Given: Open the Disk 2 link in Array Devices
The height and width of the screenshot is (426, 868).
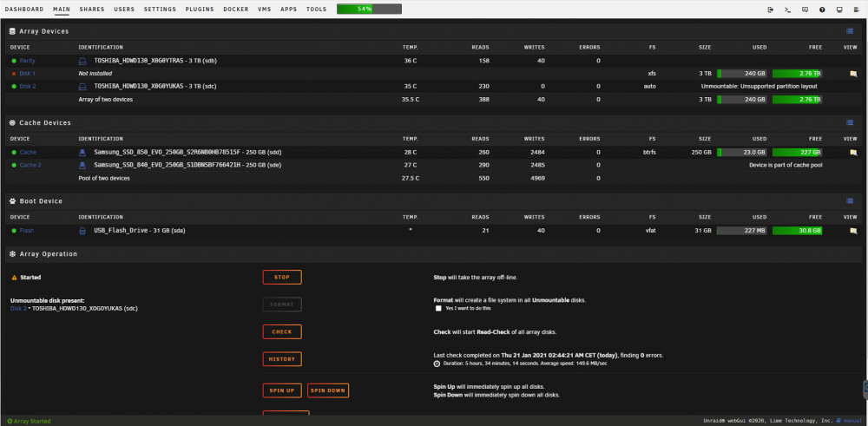Looking at the screenshot, I should tap(28, 87).
